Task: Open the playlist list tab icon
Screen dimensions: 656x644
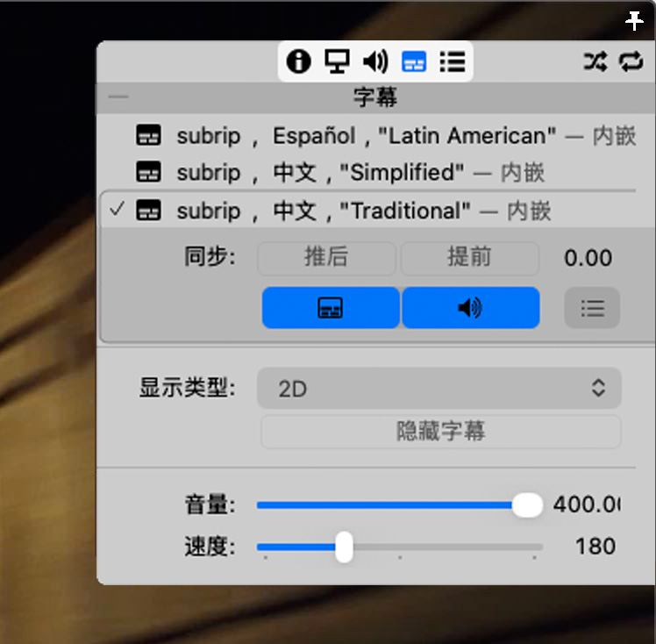Action: click(453, 61)
